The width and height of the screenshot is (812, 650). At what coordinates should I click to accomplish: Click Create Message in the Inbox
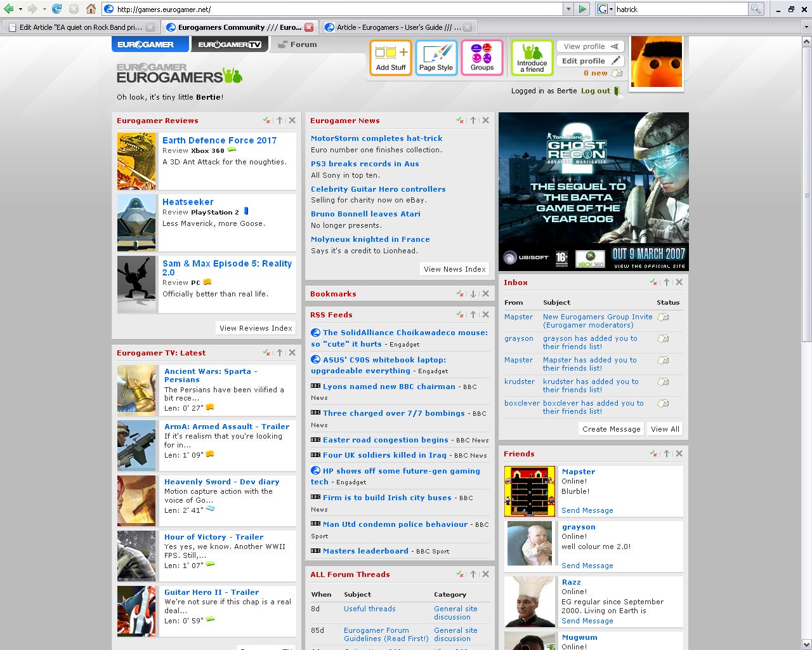click(611, 429)
